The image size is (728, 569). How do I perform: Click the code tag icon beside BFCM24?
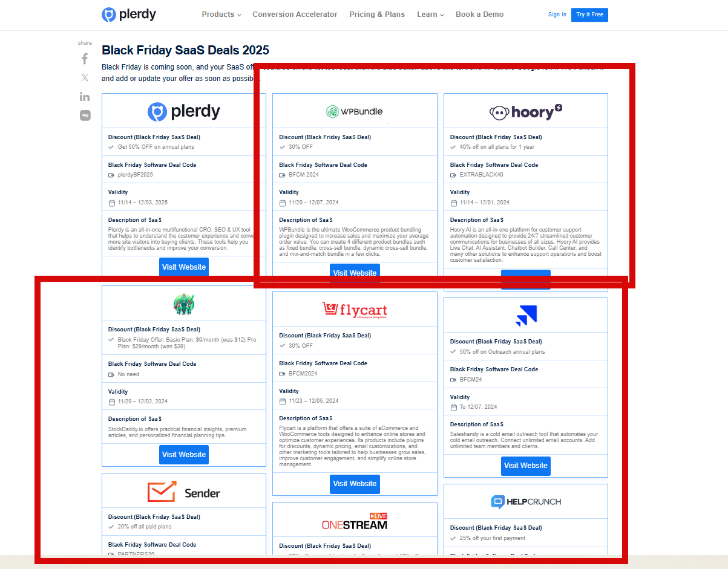(x=453, y=380)
